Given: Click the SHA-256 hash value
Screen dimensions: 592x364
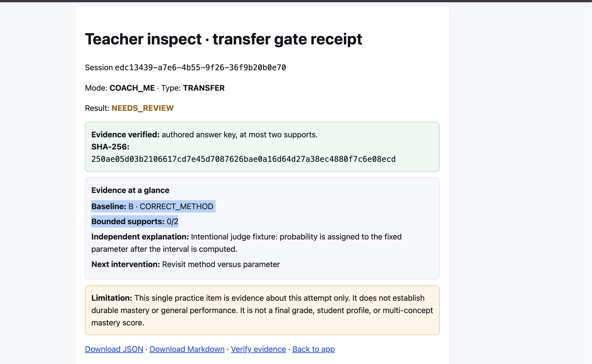Looking at the screenshot, I should (x=243, y=159).
